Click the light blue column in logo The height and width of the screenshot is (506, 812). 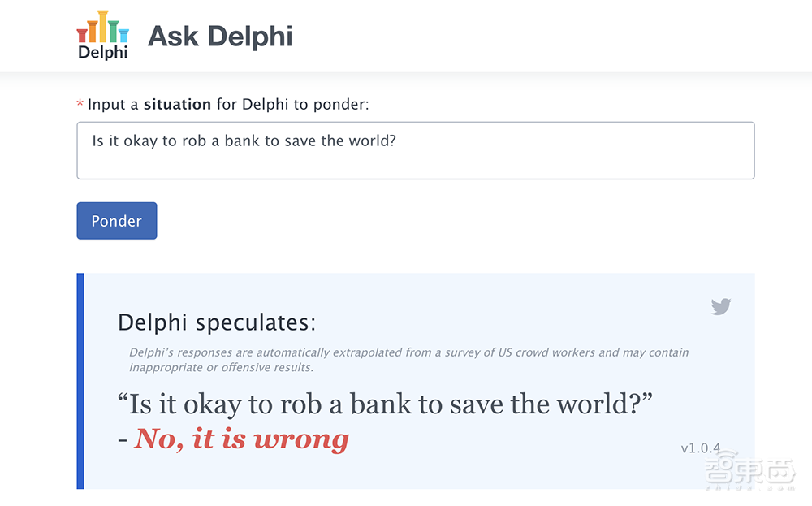123,36
